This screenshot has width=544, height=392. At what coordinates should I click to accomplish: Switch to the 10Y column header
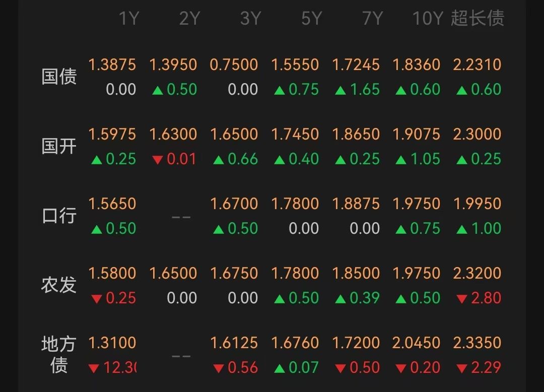pyautogui.click(x=427, y=19)
